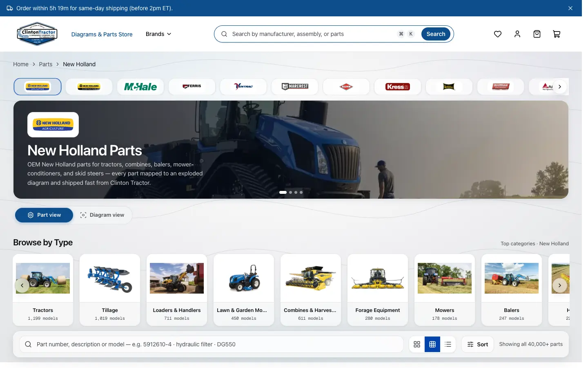Switch to list layout icon

(448, 344)
